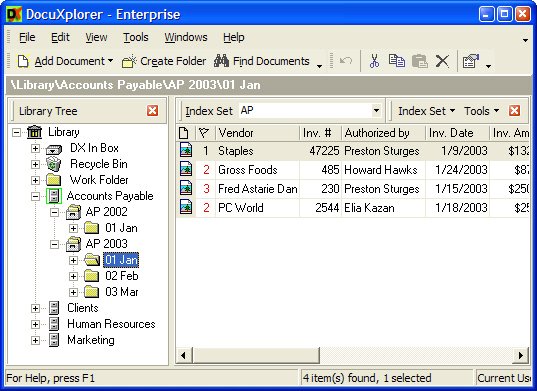Click the Add Document page icon
Viewport: 537px width, 391px height.
point(23,61)
